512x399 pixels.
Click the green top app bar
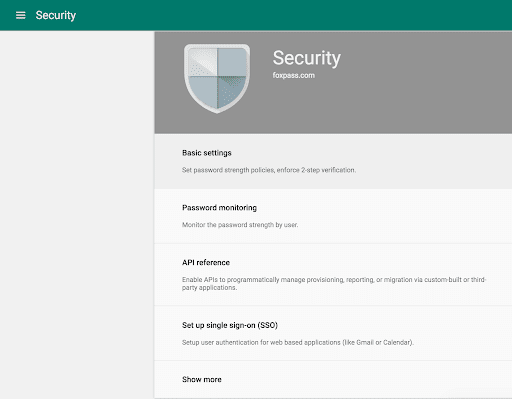(256, 15)
